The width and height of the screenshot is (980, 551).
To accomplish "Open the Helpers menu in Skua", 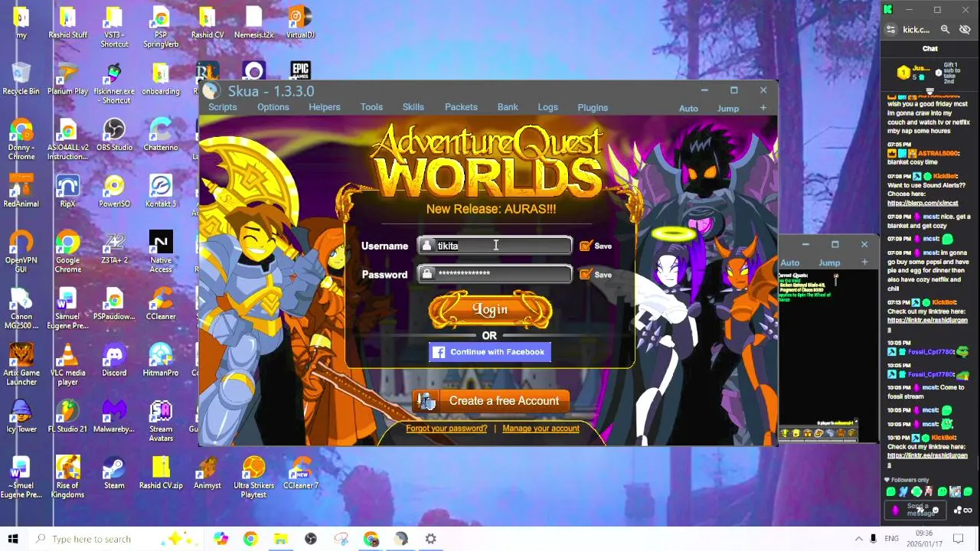I will (x=324, y=107).
